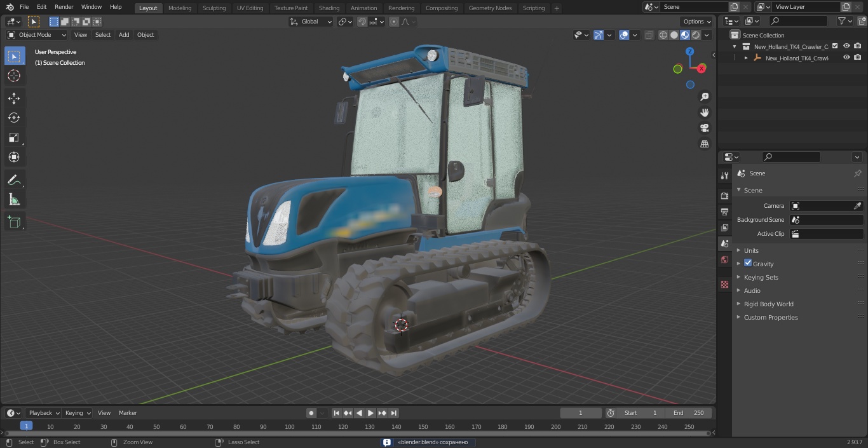Toggle the show gizmo button

[599, 35]
